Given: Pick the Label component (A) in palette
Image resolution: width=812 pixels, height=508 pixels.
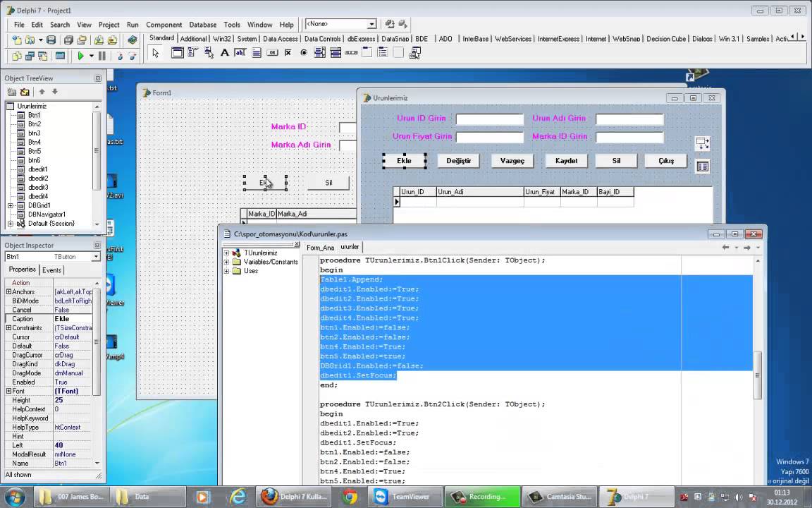Looking at the screenshot, I should tap(224, 52).
